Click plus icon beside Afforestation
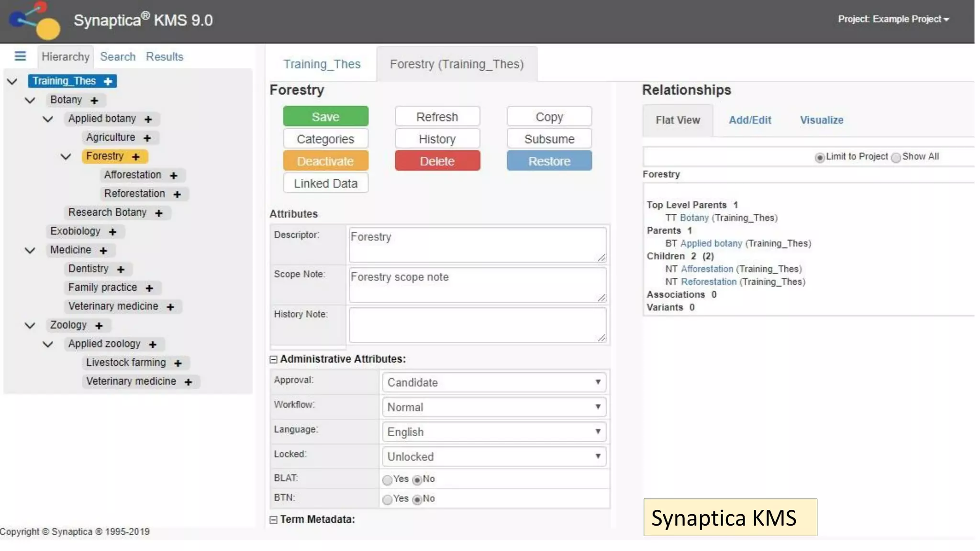The height and width of the screenshot is (551, 980). (174, 176)
